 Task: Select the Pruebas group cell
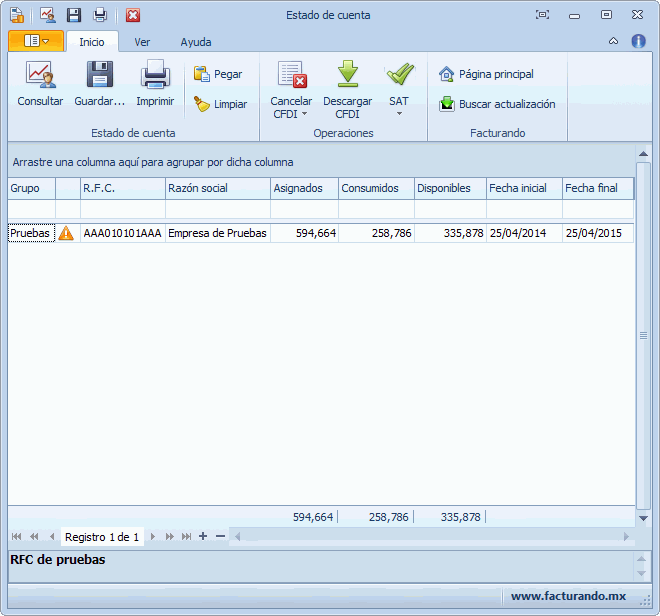[x=32, y=233]
